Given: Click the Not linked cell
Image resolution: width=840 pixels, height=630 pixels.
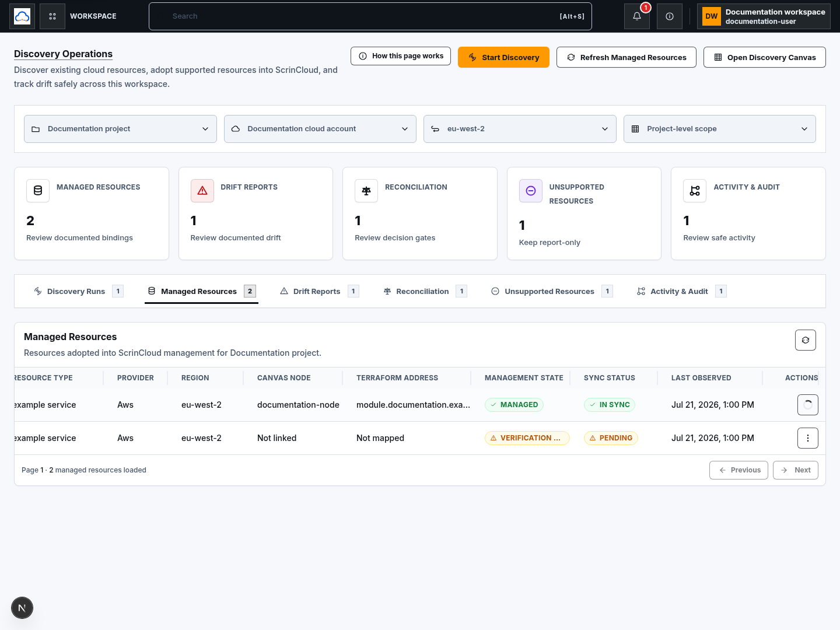Looking at the screenshot, I should (277, 438).
